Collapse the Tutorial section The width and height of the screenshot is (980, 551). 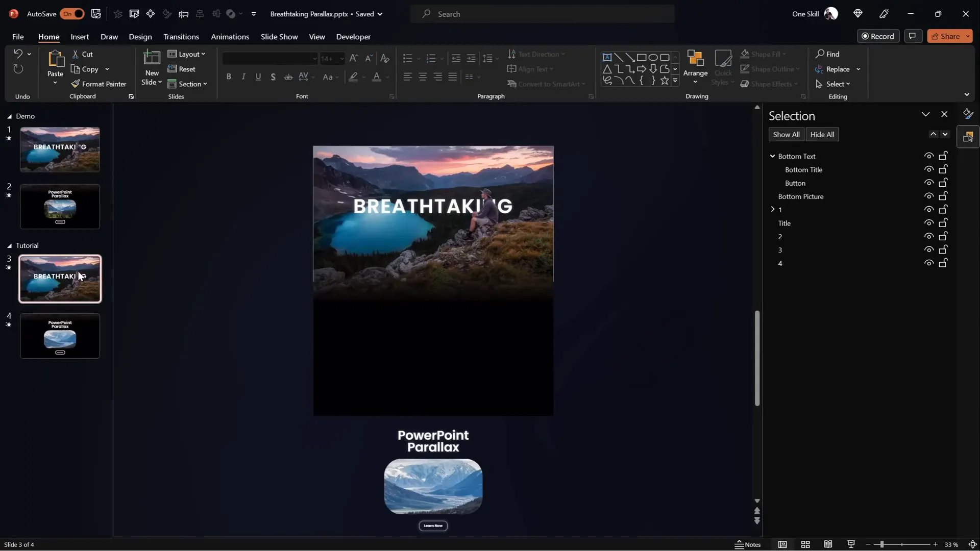pyautogui.click(x=9, y=245)
